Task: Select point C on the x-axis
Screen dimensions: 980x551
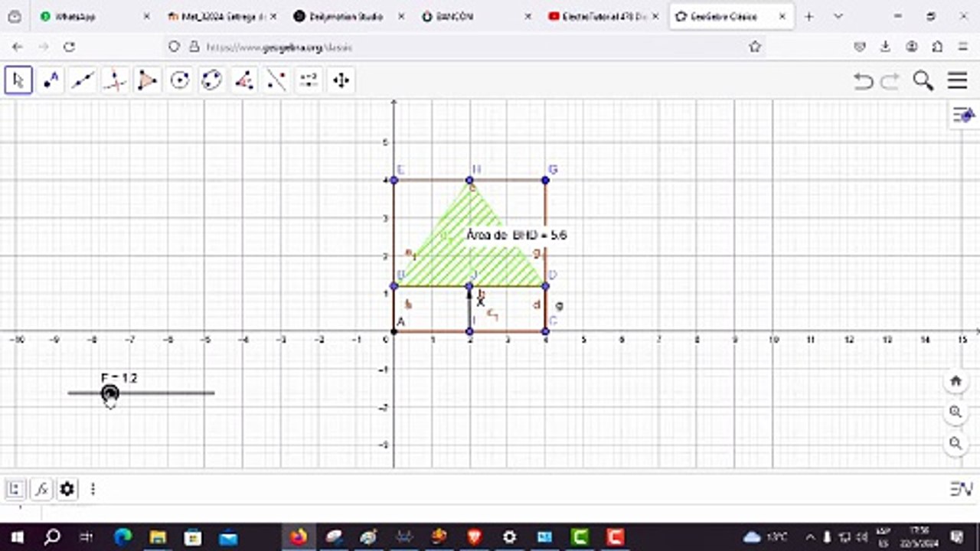Action: pyautogui.click(x=545, y=331)
